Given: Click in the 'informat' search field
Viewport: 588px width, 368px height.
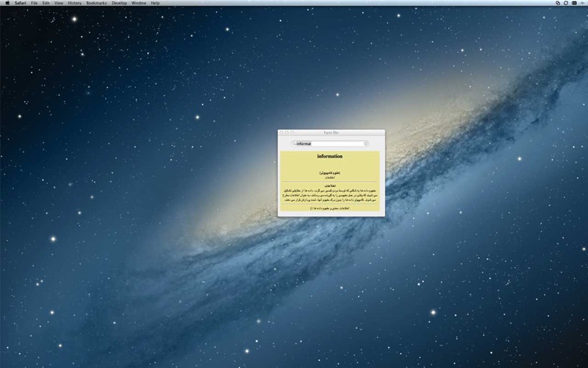Looking at the screenshot, I should 329,144.
